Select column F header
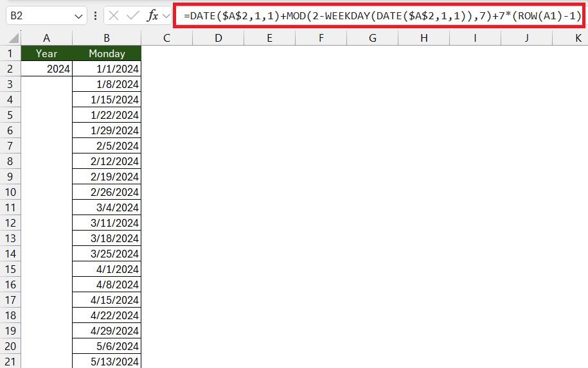 click(x=321, y=38)
